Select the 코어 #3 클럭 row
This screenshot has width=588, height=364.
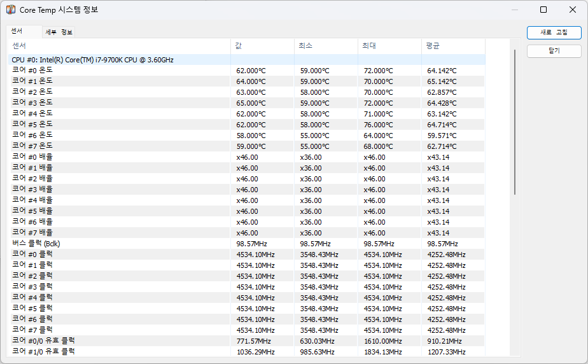tap(246, 287)
